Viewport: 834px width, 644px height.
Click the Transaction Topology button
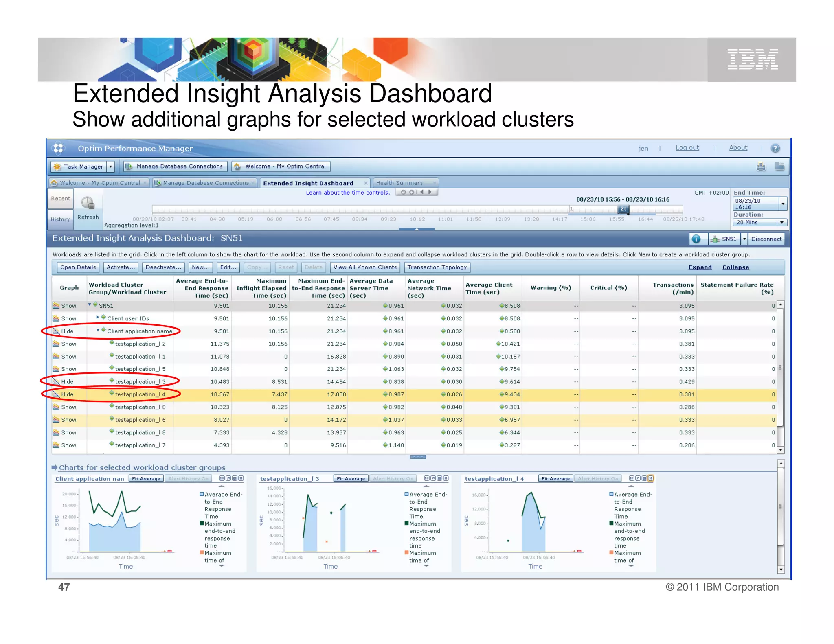437,267
